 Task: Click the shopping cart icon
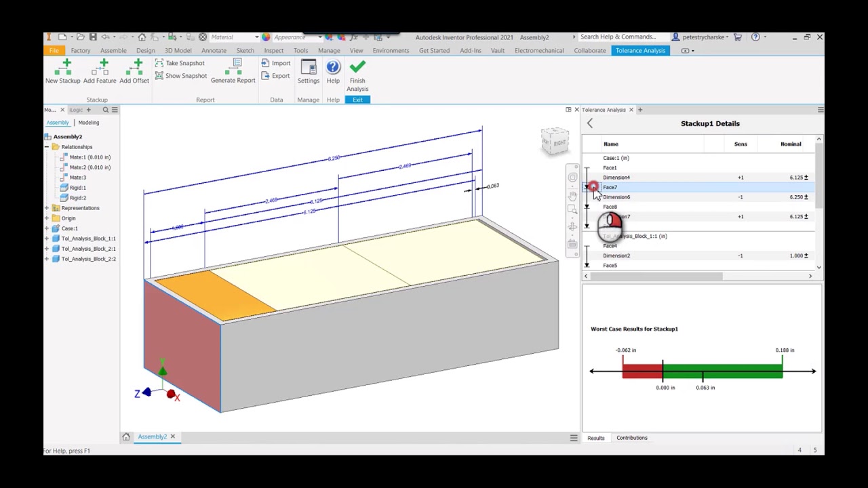pyautogui.click(x=737, y=37)
